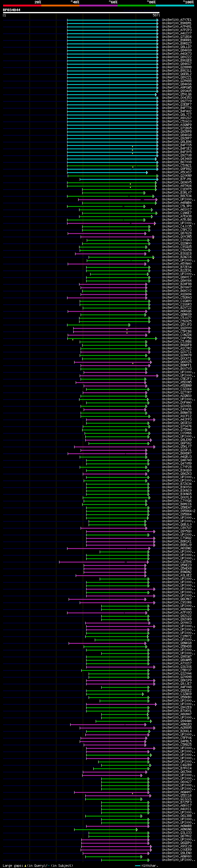Screen dimensions: 197x868
Task: Select hit UniRef100_B8R1K1
Action: pos(176,542)
